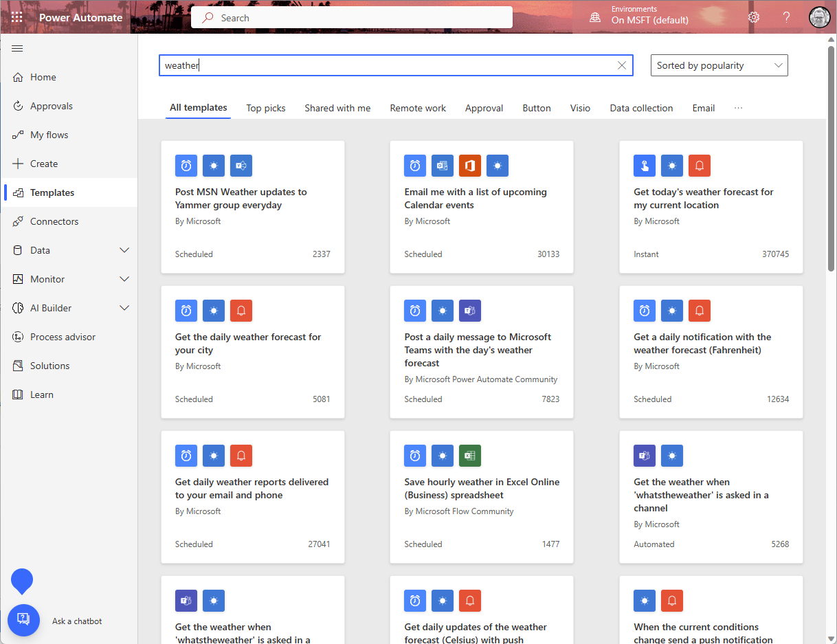Screen dimensions: 837x644
Task: Click By Microsoft Power Automate Community label
Action: (x=481, y=379)
